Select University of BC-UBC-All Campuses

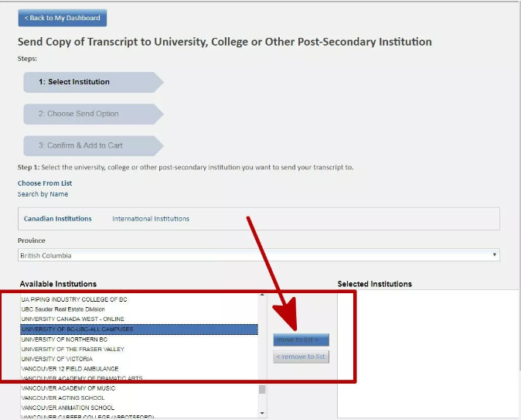pyautogui.click(x=77, y=329)
